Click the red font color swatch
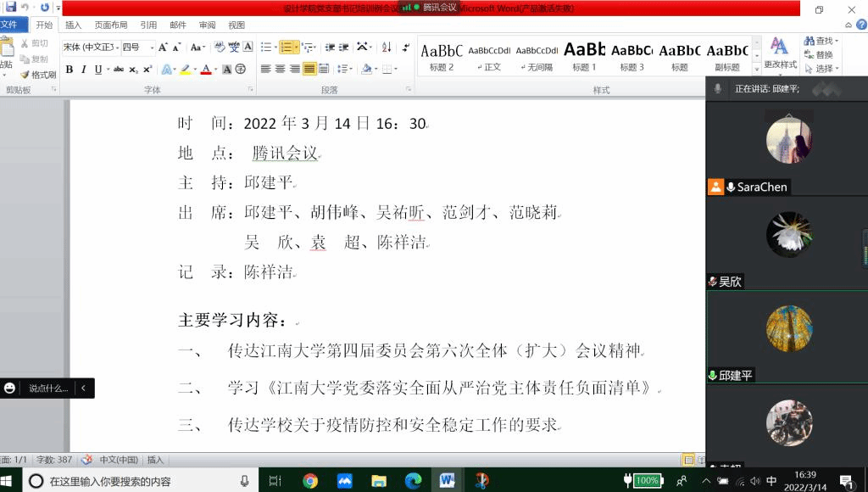868x492 pixels. click(x=205, y=70)
